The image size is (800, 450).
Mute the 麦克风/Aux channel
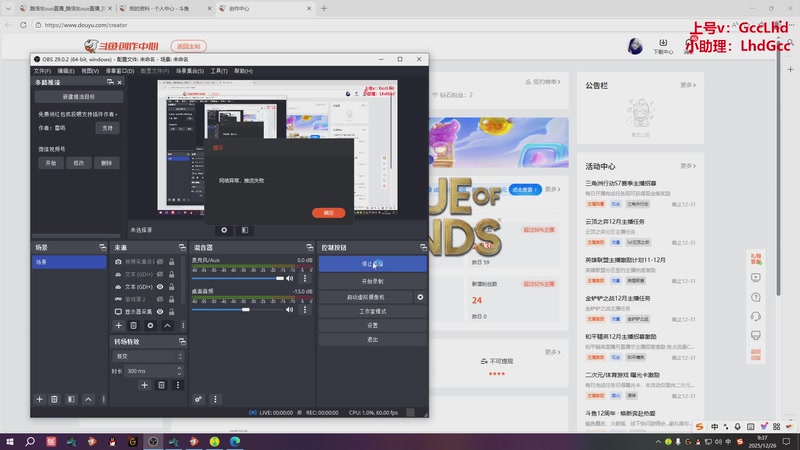coord(290,279)
